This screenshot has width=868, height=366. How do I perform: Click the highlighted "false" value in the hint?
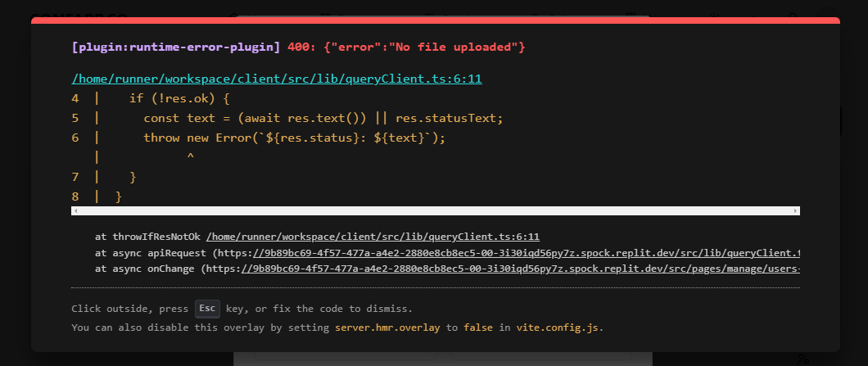click(x=478, y=328)
